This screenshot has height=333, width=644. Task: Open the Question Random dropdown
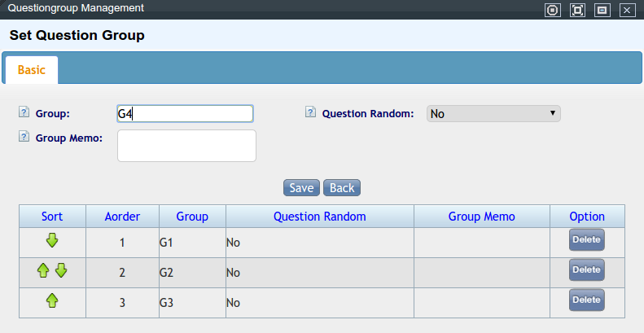pos(493,113)
